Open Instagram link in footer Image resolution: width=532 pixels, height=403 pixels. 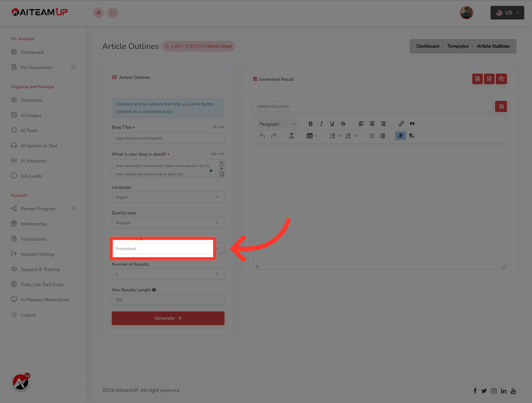tap(494, 391)
